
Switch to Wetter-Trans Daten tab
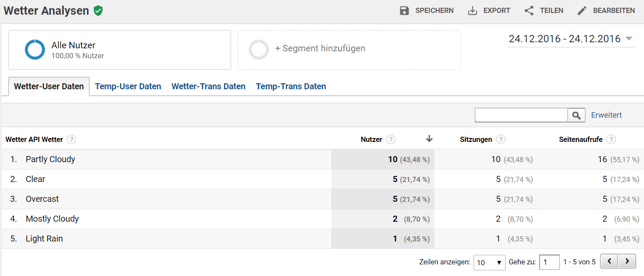point(208,86)
